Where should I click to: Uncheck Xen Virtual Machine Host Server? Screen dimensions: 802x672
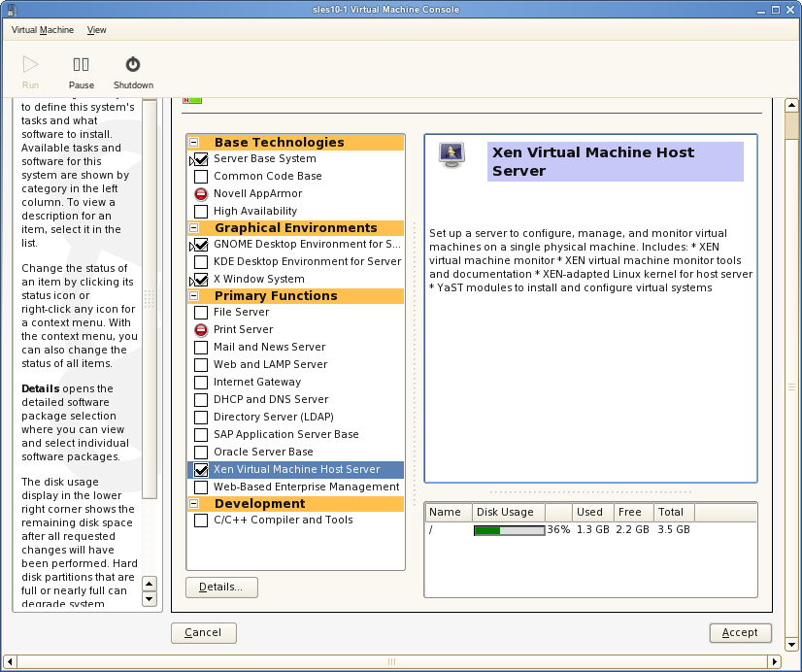tap(201, 469)
